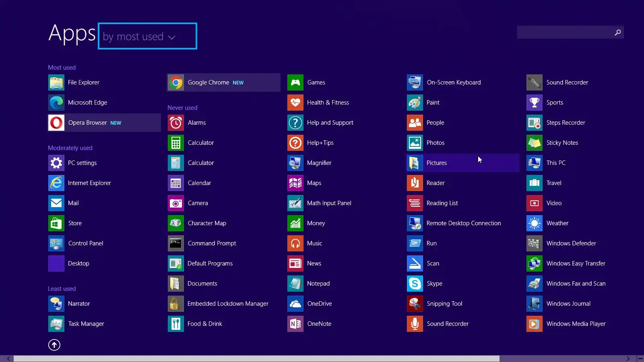Open the Mail envelope icon

pyautogui.click(x=56, y=203)
